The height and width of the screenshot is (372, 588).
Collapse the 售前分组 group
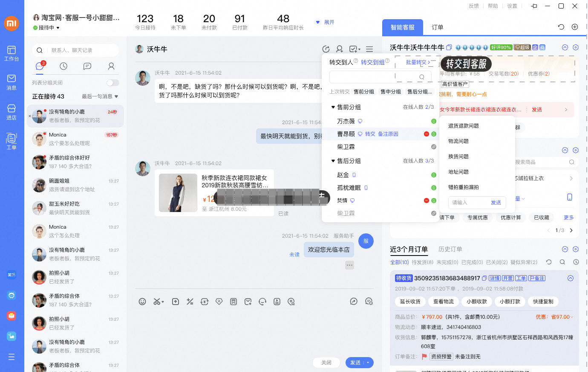tap(333, 107)
